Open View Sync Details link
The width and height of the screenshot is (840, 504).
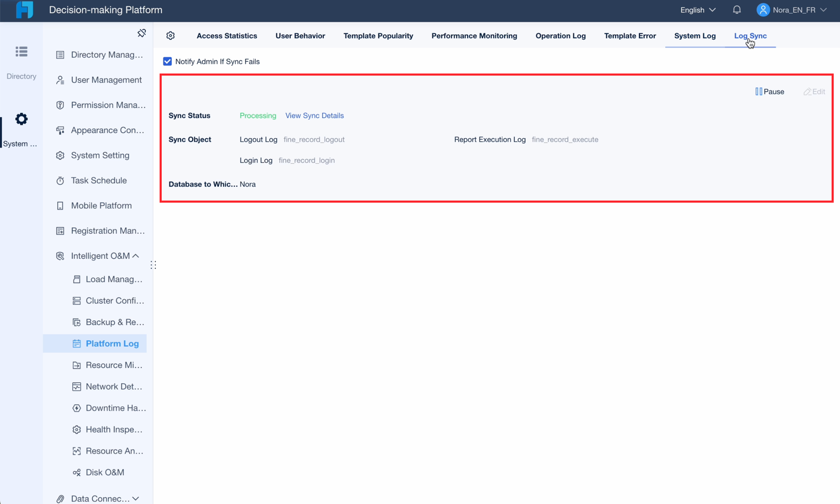click(314, 115)
